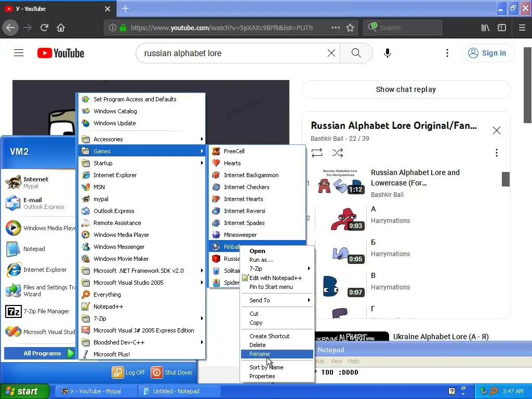Open the browser hamburger menu
This screenshot has width=532, height=399.
point(522,28)
